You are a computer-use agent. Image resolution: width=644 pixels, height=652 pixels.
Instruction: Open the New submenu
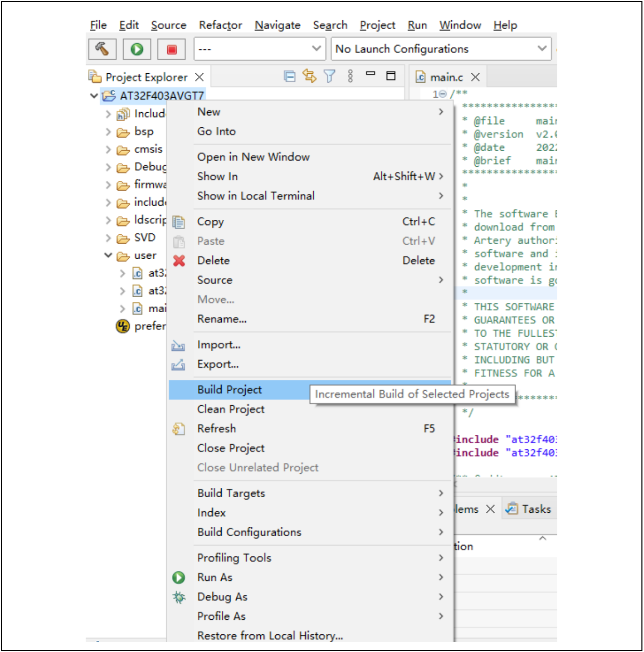310,112
